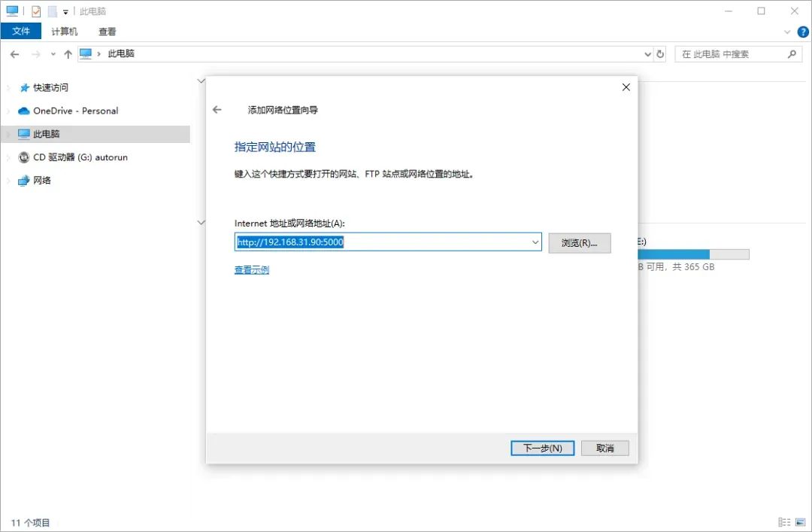Navigate up one level with up arrow
The height and width of the screenshot is (532, 812).
tap(68, 54)
